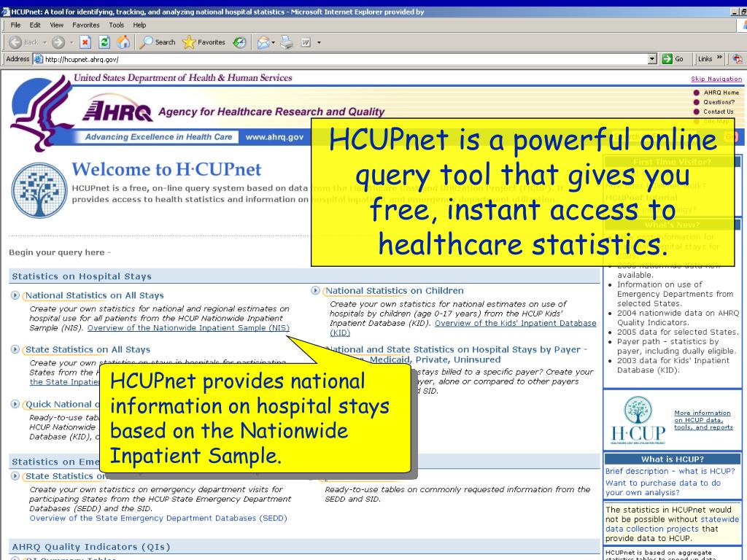
Task: Click the AHRQ logo in the banner
Action: pyautogui.click(x=117, y=108)
